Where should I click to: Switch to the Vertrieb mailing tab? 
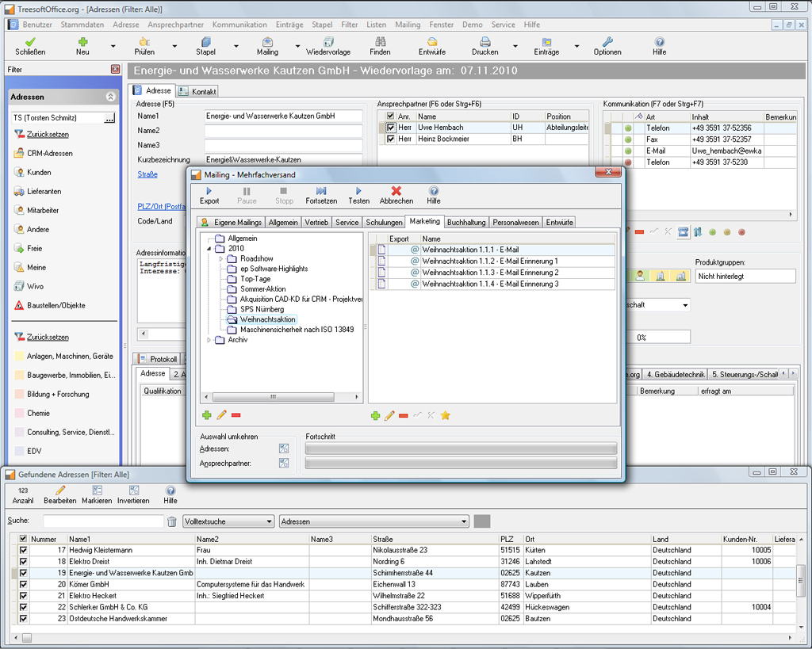[316, 223]
